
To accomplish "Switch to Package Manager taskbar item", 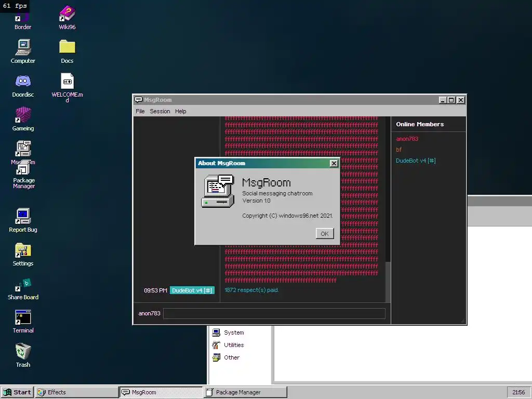I will click(245, 392).
